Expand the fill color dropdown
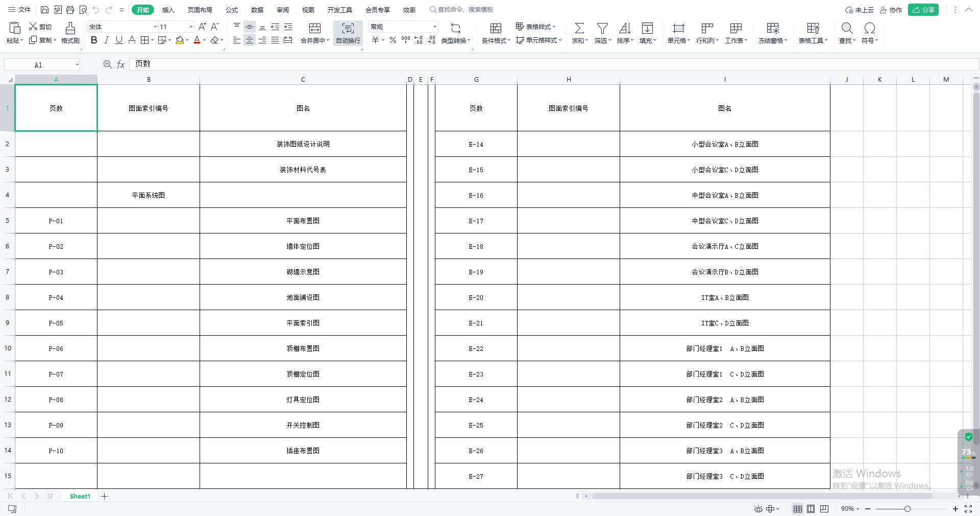This screenshot has width=980, height=516. 187,40
